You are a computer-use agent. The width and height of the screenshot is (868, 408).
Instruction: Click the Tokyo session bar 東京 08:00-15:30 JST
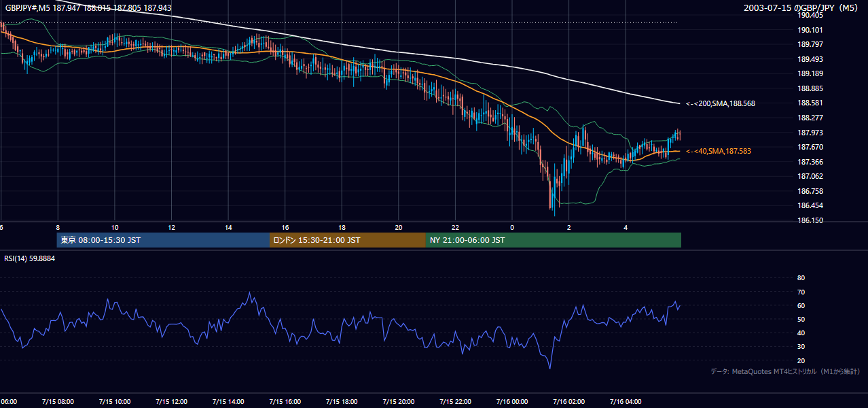[x=164, y=240]
